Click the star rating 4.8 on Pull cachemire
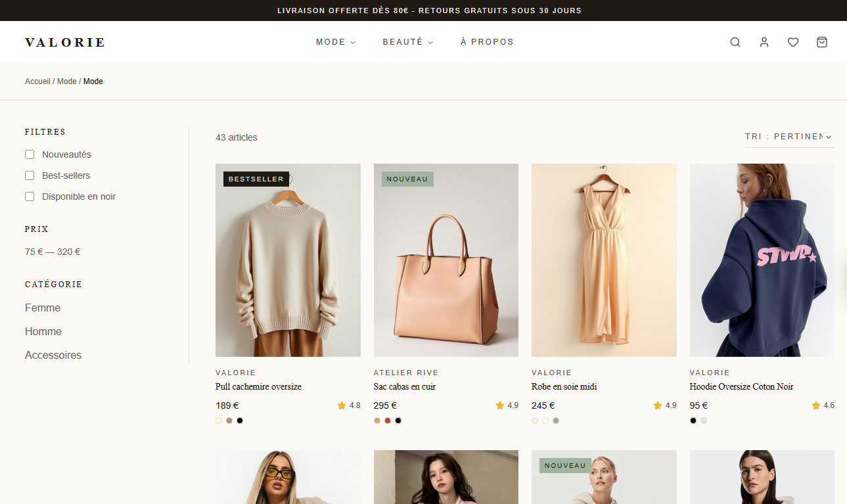 pos(349,405)
